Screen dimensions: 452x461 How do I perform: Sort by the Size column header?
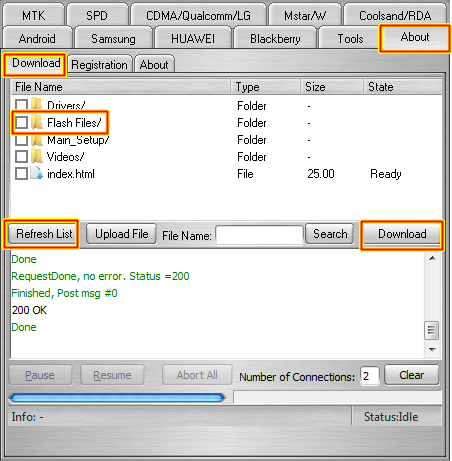pyautogui.click(x=332, y=87)
